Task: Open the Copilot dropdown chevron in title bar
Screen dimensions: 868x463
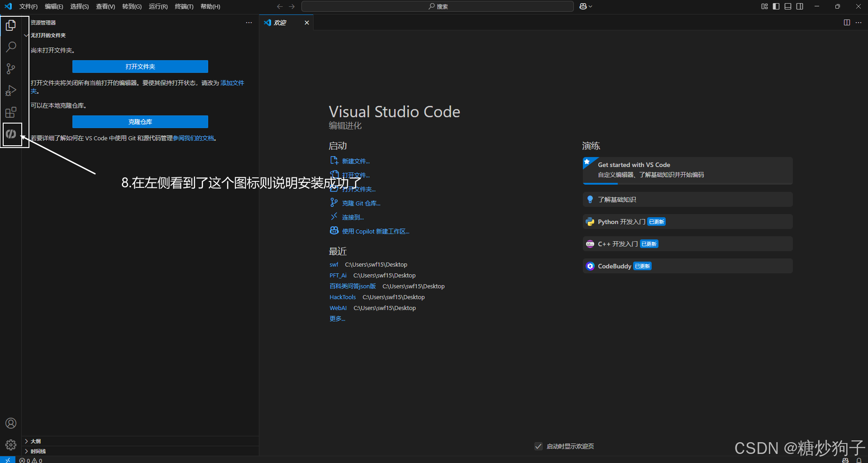Action: tap(591, 6)
